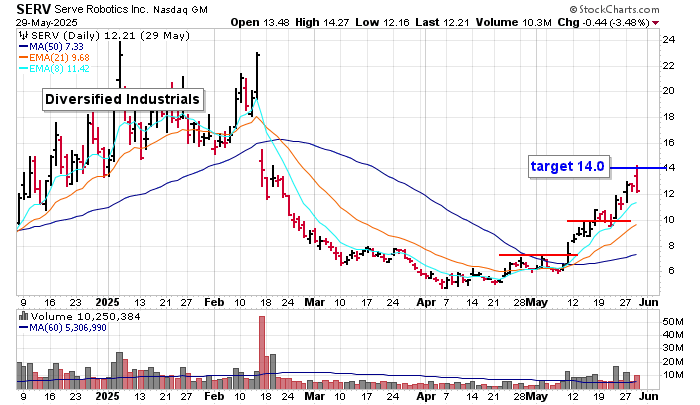700x405 pixels.
Task: Click the EMA(8) 11.42 legend text
Action: 59,69
